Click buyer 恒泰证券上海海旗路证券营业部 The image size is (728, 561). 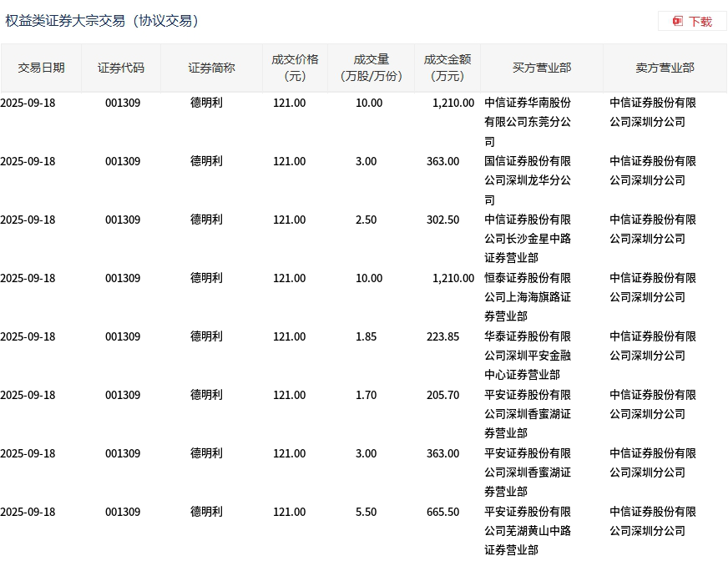tap(528, 296)
